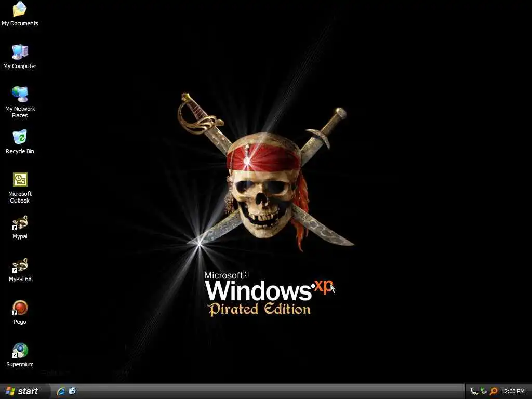Image resolution: width=532 pixels, height=399 pixels.
Task: Select the Microsoft Outlook shortcut icon
Action: click(20, 180)
